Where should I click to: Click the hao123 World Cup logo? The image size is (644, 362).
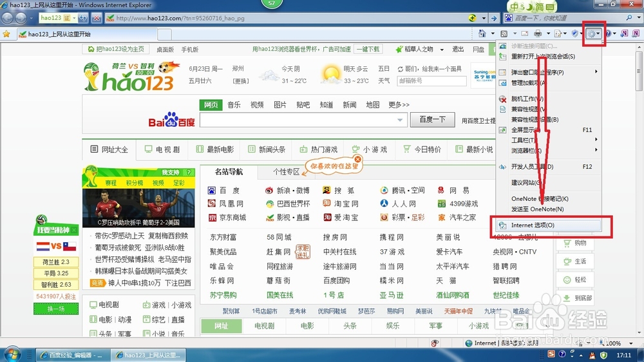[x=131, y=77]
